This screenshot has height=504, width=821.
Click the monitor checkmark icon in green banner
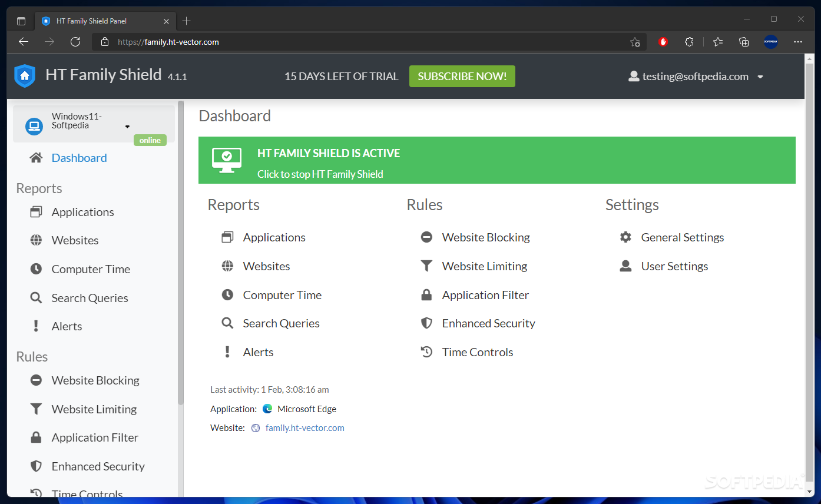point(227,160)
